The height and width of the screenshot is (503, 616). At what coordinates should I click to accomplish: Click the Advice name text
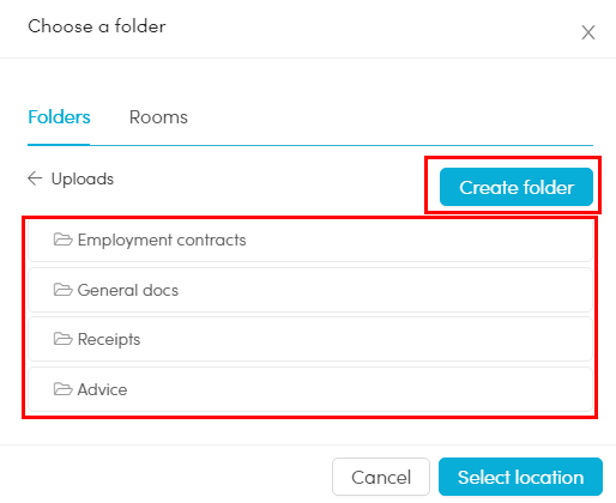tap(102, 389)
